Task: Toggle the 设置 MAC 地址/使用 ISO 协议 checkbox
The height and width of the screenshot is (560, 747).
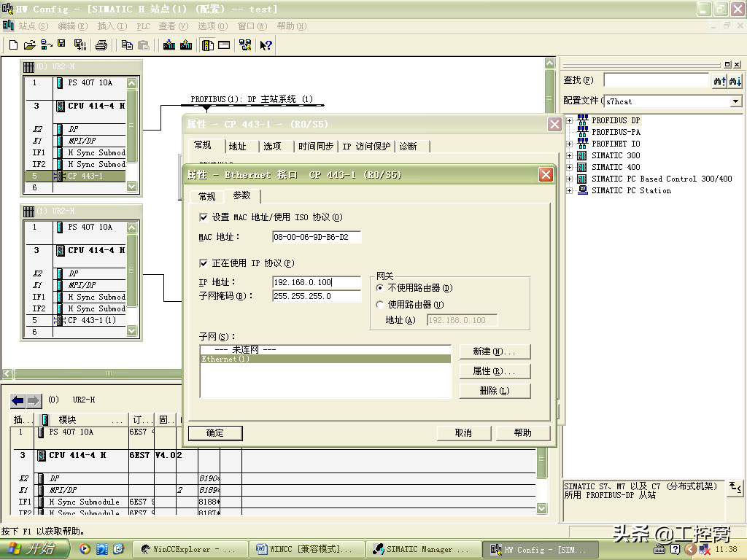Action: tap(204, 217)
